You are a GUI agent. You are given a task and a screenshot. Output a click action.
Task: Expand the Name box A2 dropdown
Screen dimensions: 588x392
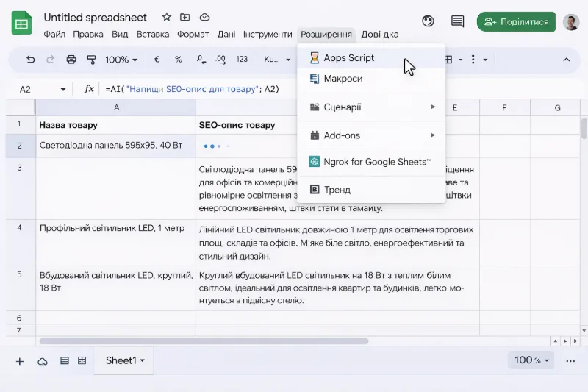coord(63,89)
